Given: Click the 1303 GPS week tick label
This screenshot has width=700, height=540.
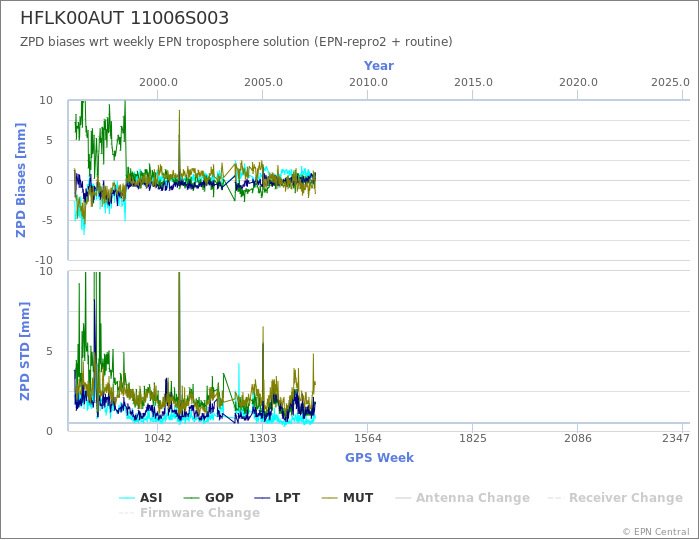Looking at the screenshot, I should (262, 438).
